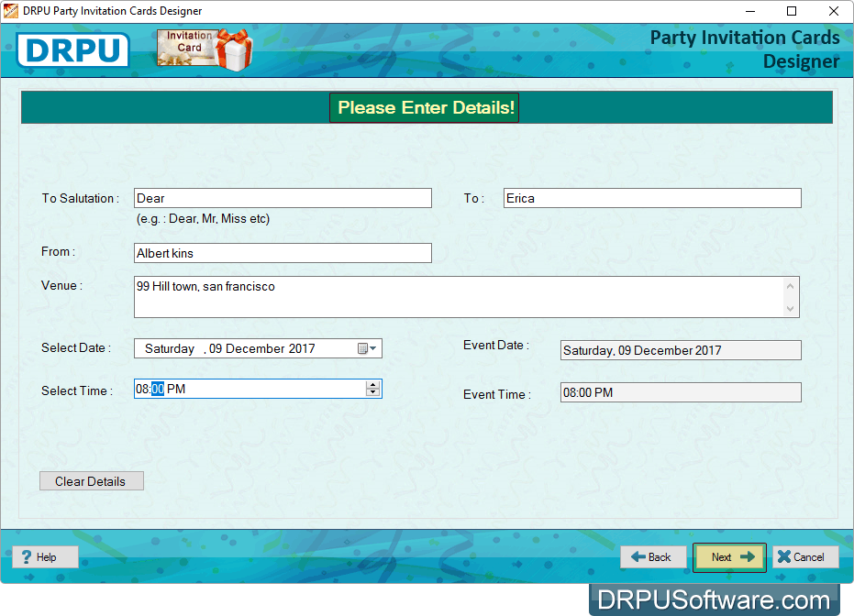Open the calendar dropdown for Select Date
Screen dimensions: 854x616
pyautogui.click(x=367, y=348)
